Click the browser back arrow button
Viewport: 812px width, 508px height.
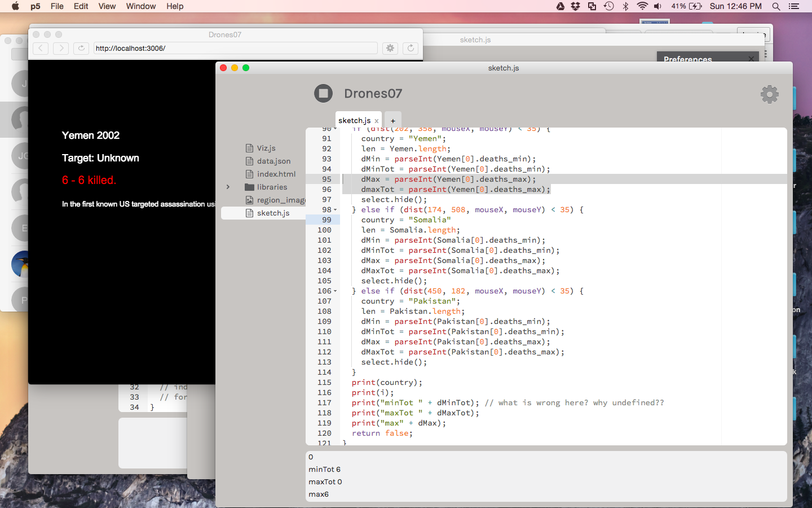point(41,49)
